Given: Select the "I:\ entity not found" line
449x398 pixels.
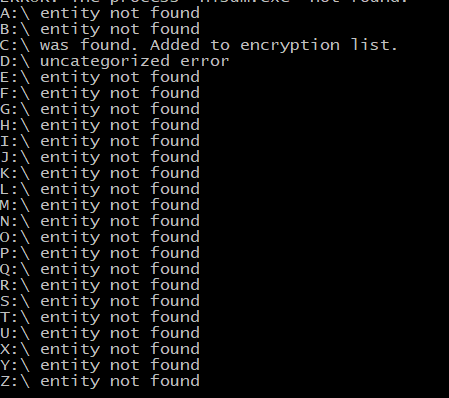Looking at the screenshot, I should pos(100,141).
